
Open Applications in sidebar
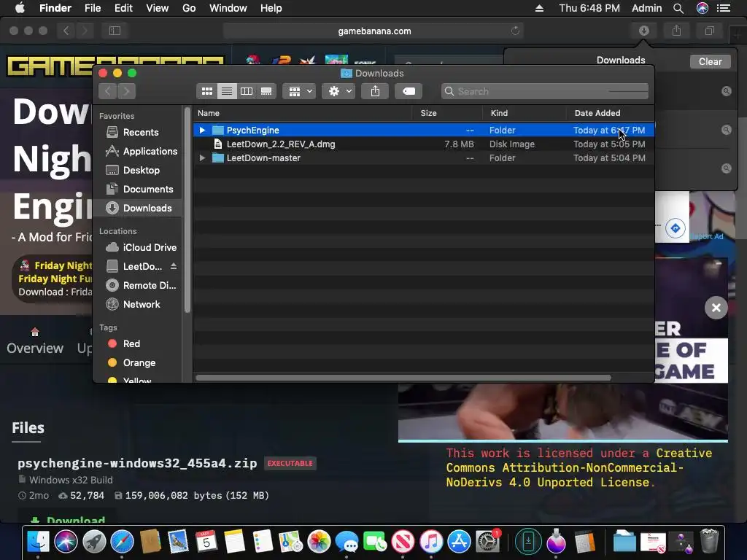[138, 151]
